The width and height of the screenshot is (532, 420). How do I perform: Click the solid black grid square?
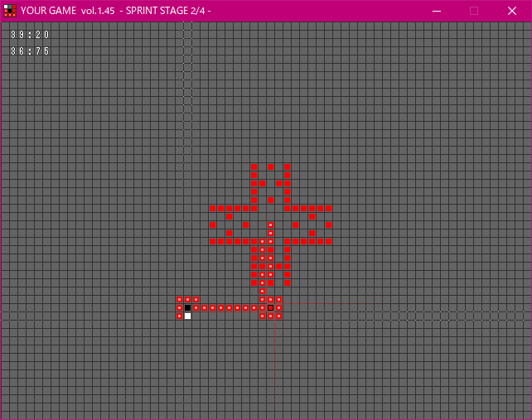187,307
